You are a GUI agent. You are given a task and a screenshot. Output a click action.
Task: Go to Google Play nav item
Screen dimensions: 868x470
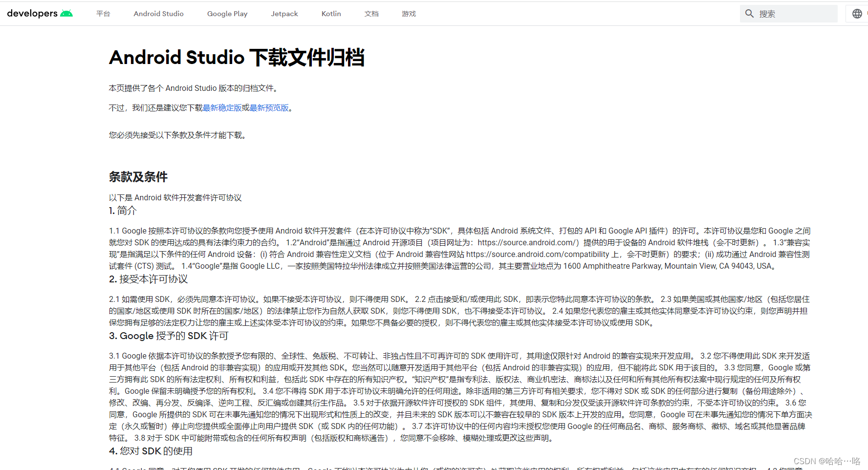227,14
